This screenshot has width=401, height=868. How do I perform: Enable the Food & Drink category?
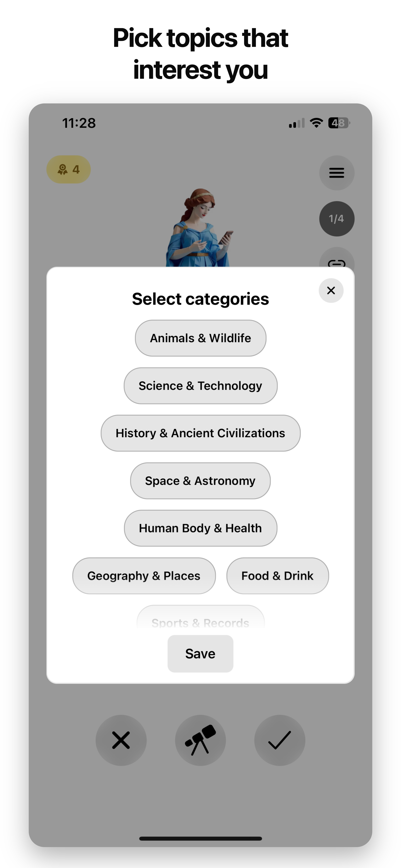click(x=277, y=576)
